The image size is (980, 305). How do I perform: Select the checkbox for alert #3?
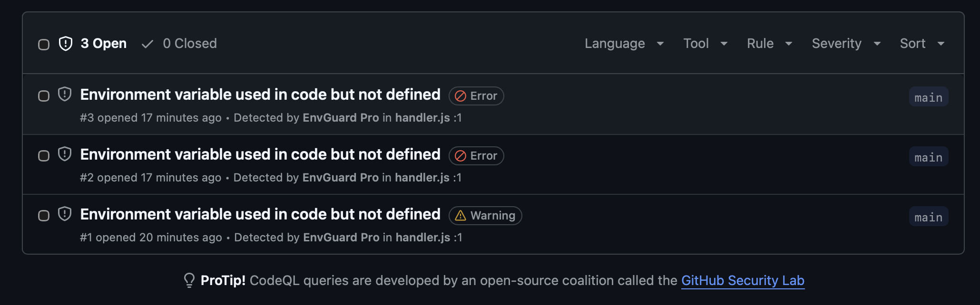tap(44, 95)
